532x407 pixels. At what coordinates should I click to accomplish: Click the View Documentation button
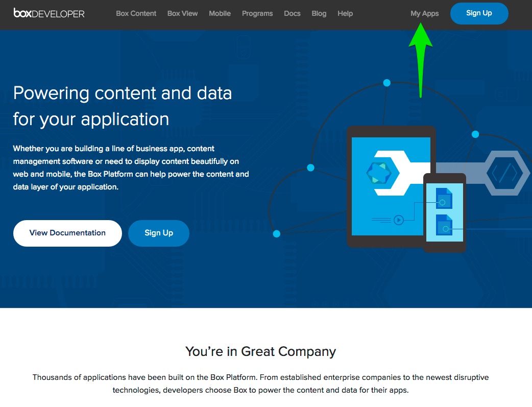[x=67, y=233]
